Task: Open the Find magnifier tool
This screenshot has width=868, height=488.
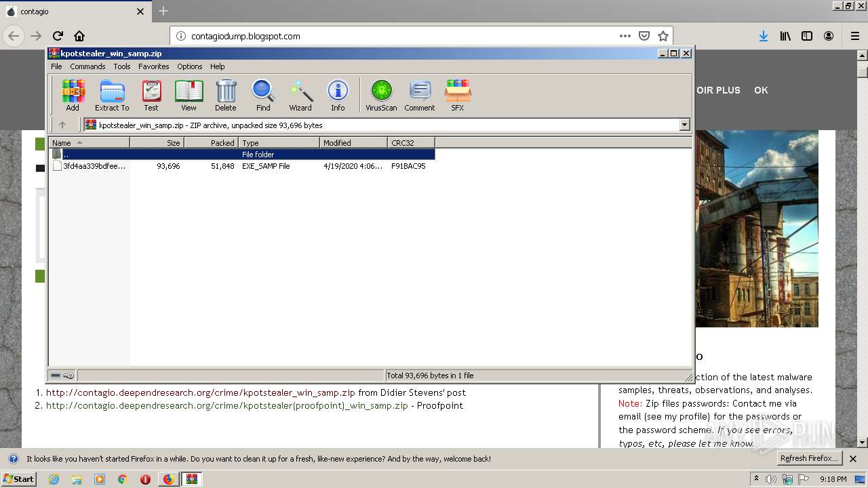Action: point(263,95)
